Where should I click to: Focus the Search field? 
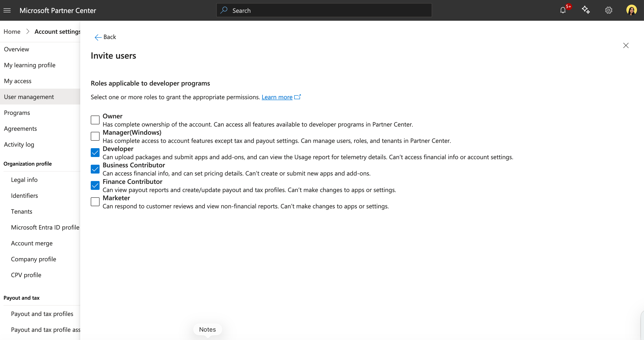pos(324,10)
